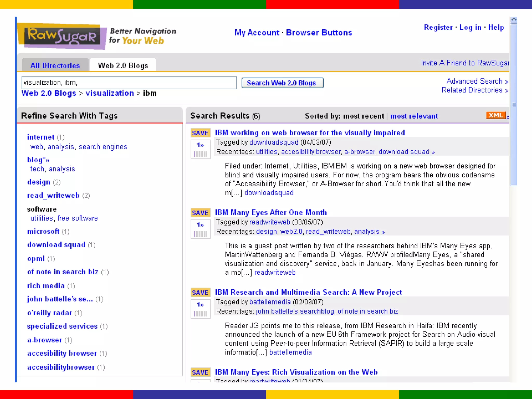Select the Web 2.0 Blogs tab

click(x=123, y=65)
